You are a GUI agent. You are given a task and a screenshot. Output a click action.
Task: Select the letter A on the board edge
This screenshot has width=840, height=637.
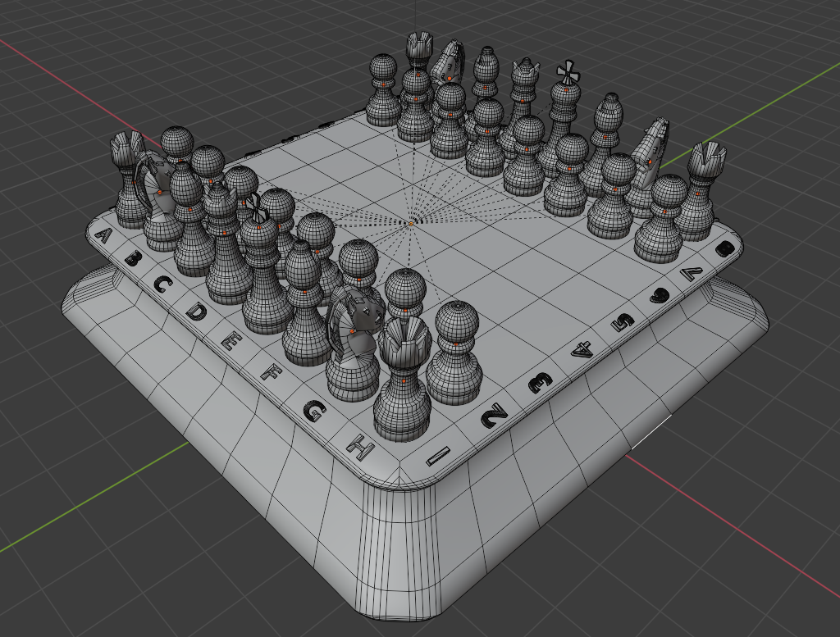(103, 235)
